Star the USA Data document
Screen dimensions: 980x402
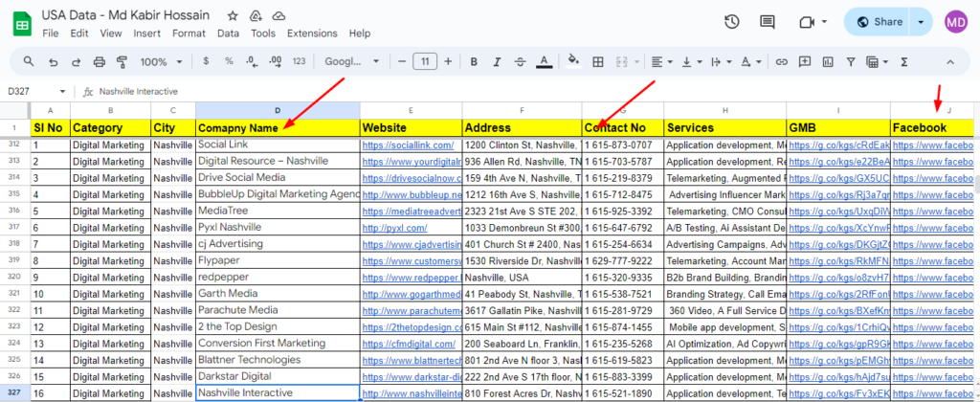[233, 15]
